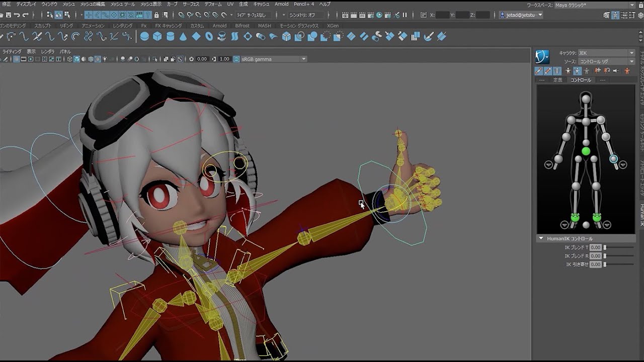This screenshot has width=644, height=362.
Task: Click the render view clapperboard icon
Action: (345, 15)
